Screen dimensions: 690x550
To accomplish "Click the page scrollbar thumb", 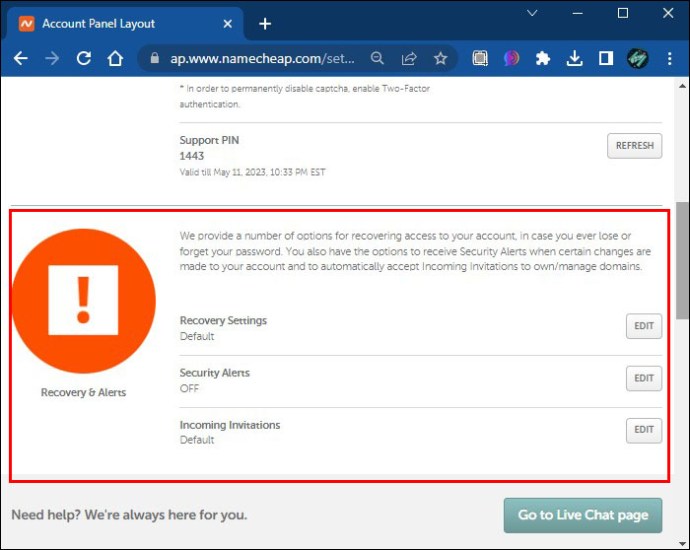I will (x=682, y=260).
